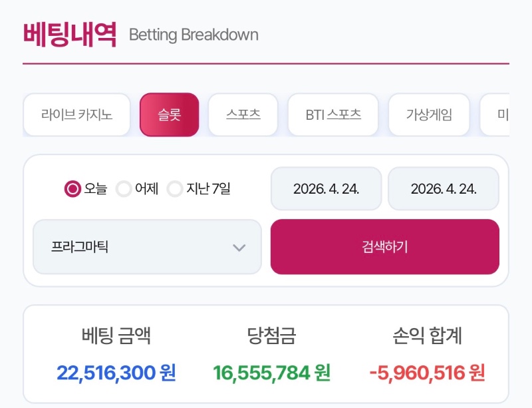Screen dimensions: 532x408
Task: Select the 어제 radio button
Action: point(123,189)
